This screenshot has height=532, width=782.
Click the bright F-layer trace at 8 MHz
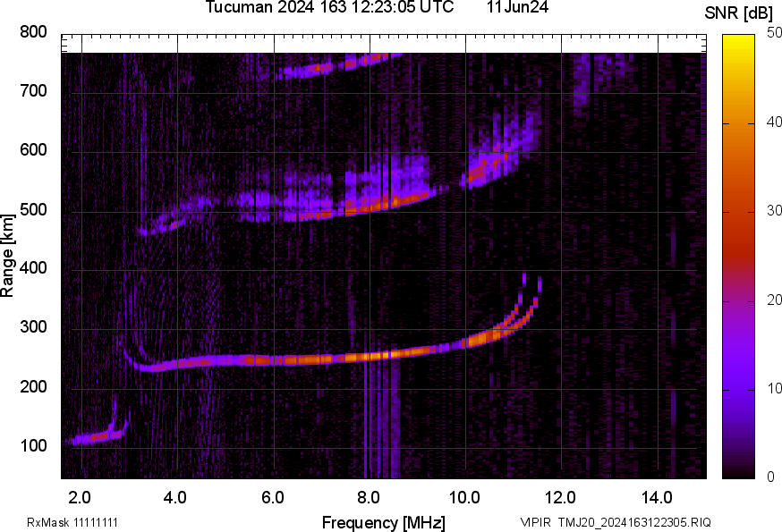pos(370,357)
